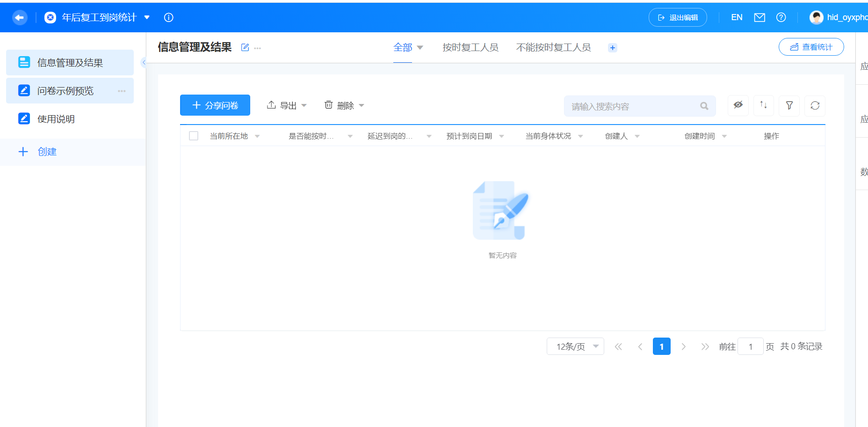Select 使用说明 in the sidebar
The height and width of the screenshot is (427, 868).
click(70, 118)
